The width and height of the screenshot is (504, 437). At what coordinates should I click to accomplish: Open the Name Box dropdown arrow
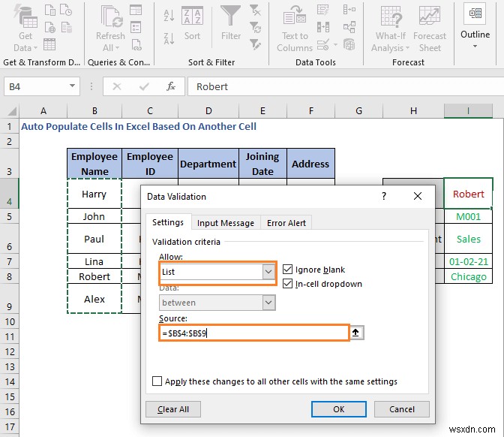(x=72, y=86)
